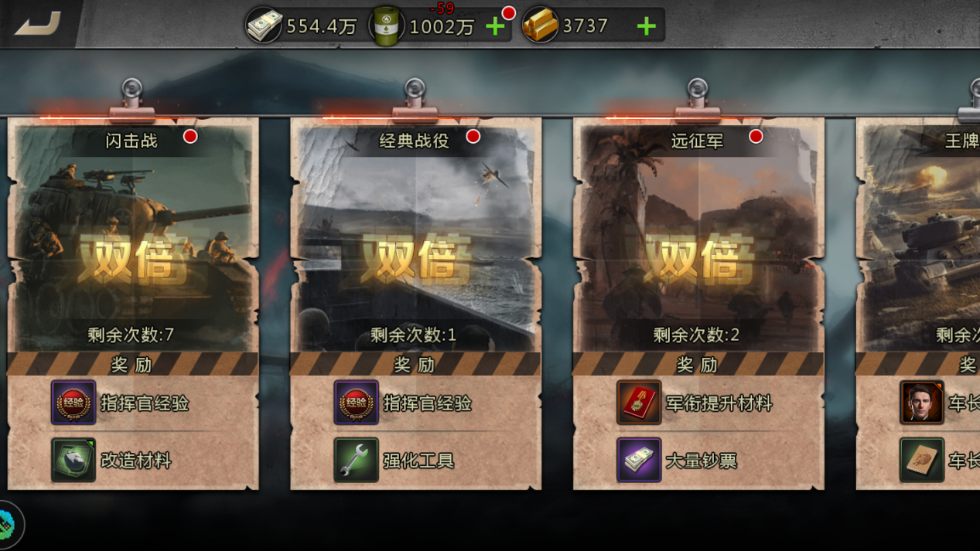Tap the back arrow icon
This screenshot has height=551, width=980.
[x=38, y=23]
